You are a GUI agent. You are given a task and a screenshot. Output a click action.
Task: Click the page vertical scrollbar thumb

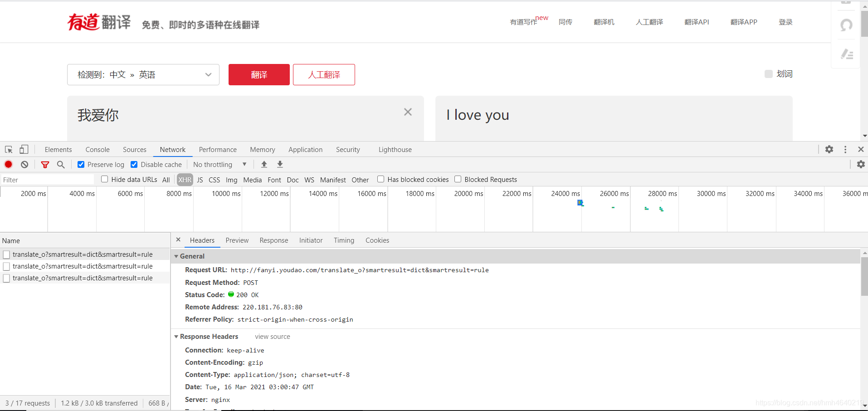point(864,24)
